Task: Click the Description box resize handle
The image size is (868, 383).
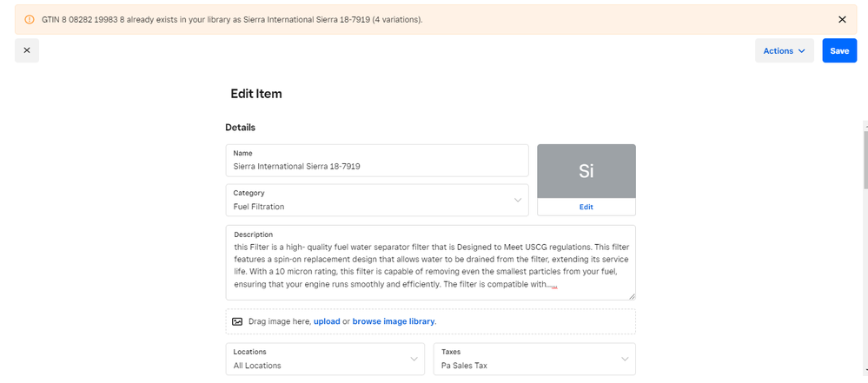Action: pyautogui.click(x=631, y=295)
